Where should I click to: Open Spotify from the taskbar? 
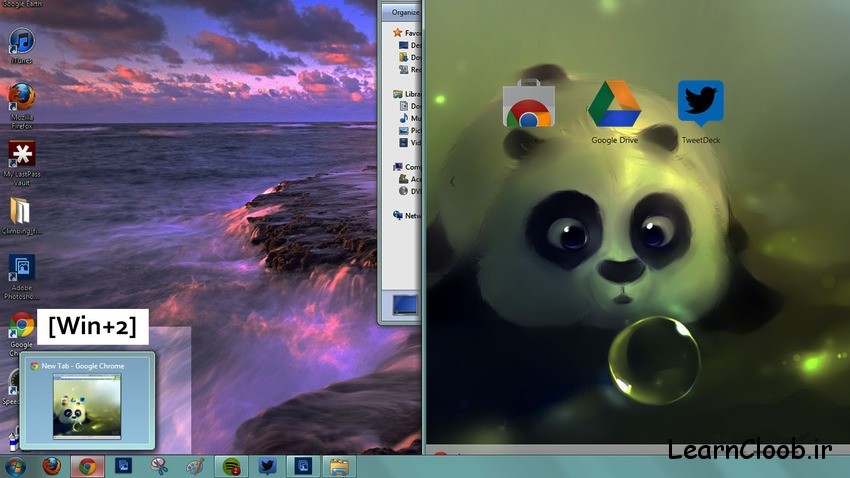(231, 466)
